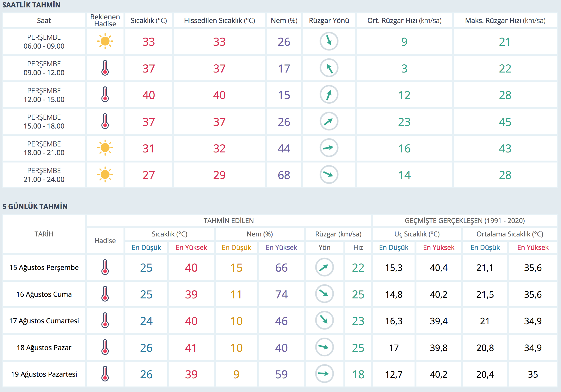
Task: Click wind arrow icon for 19 Ağustos Pazartesi
Action: pyautogui.click(x=324, y=374)
